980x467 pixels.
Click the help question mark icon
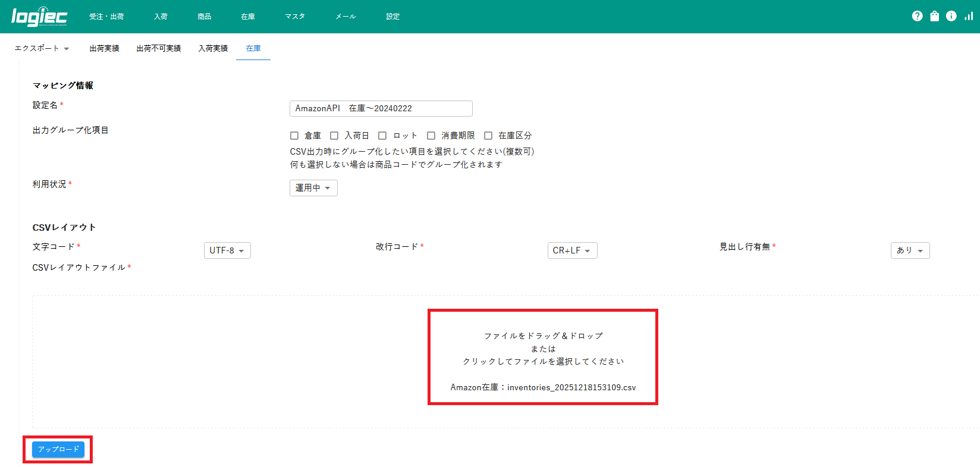[x=917, y=16]
